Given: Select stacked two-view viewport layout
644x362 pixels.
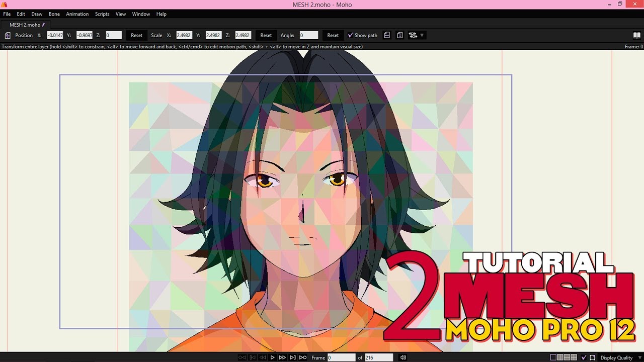Looking at the screenshot, I should 567,357.
